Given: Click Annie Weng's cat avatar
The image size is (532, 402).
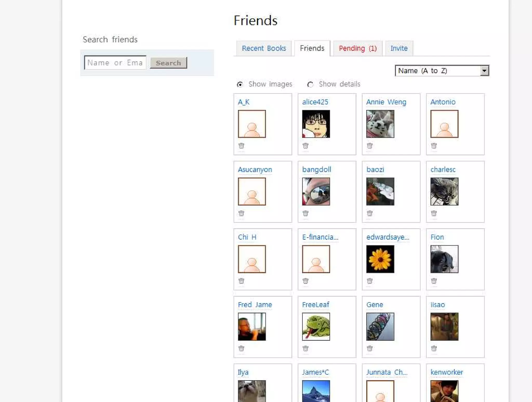Looking at the screenshot, I should (x=380, y=124).
